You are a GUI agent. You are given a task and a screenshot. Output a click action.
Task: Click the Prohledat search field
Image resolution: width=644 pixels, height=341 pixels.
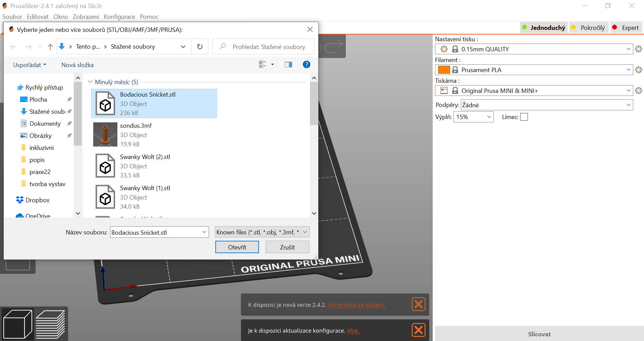coord(263,47)
